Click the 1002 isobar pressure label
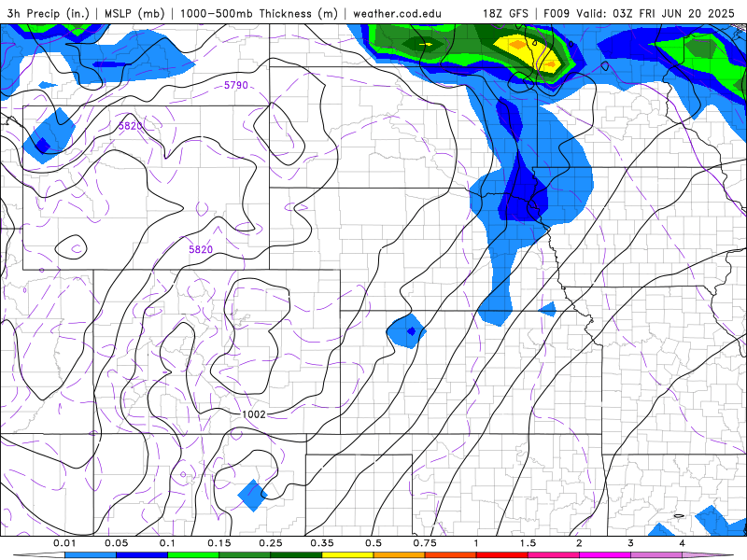The height and width of the screenshot is (560, 747). pyautogui.click(x=254, y=414)
